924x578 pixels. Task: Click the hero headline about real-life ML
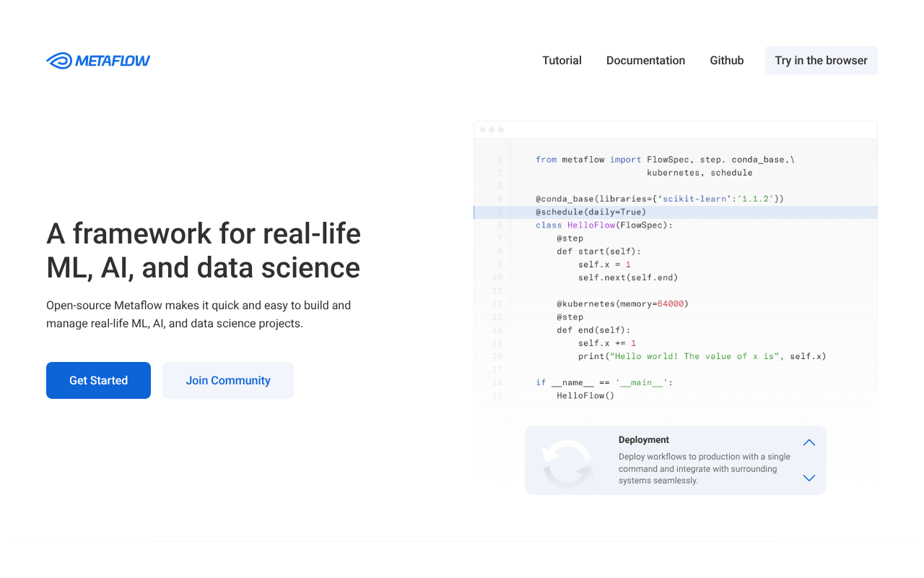pos(203,251)
